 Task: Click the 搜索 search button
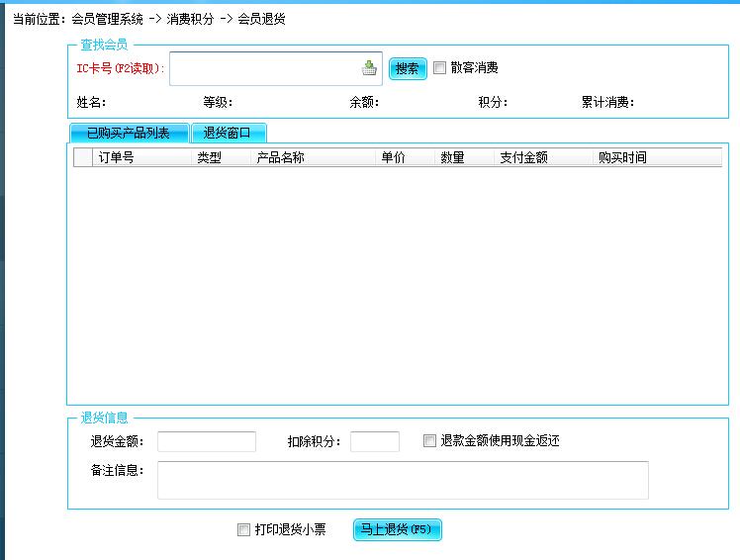[x=407, y=68]
